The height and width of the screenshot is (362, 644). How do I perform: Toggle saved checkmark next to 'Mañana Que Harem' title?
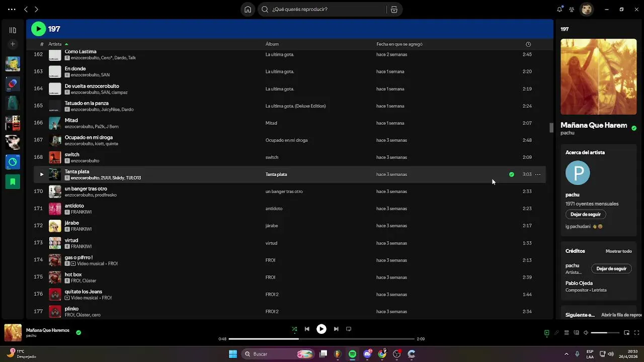coord(634,128)
